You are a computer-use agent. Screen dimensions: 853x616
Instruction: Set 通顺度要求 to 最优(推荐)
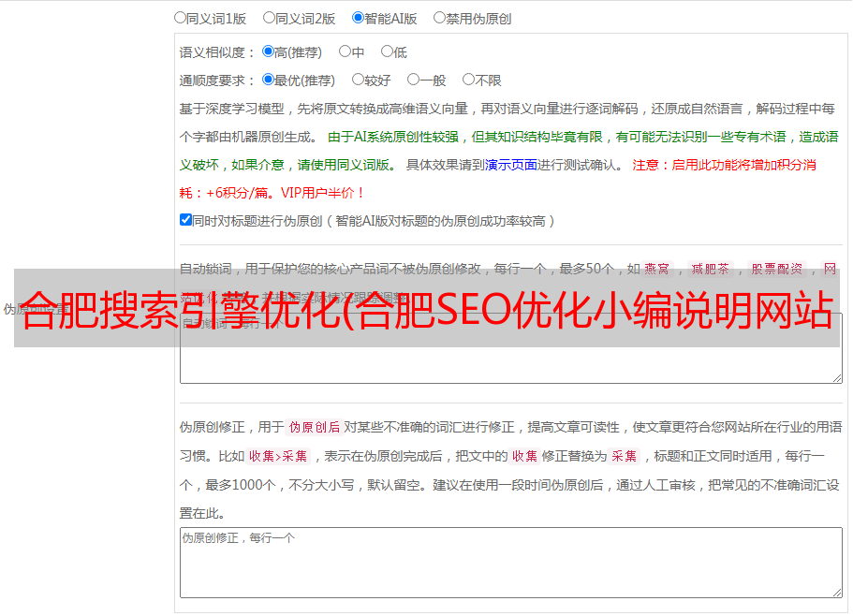click(x=268, y=80)
